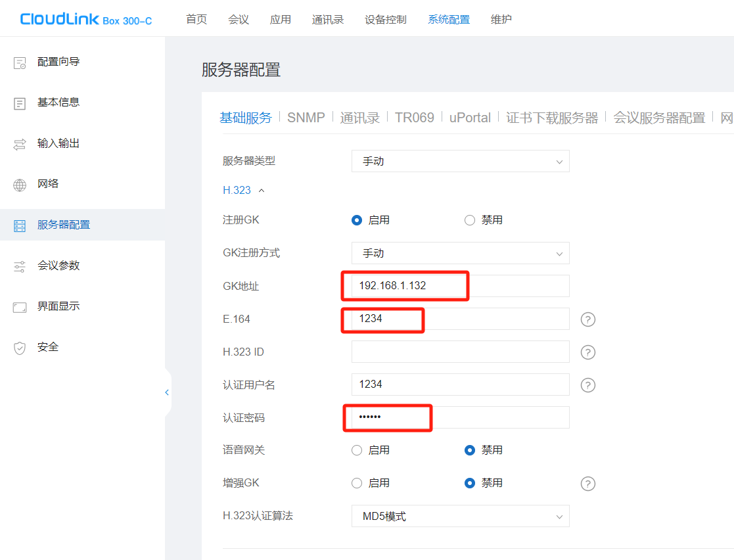This screenshot has height=560, width=734.
Task: Click the 输入输出 arrows icon
Action: coord(20,144)
